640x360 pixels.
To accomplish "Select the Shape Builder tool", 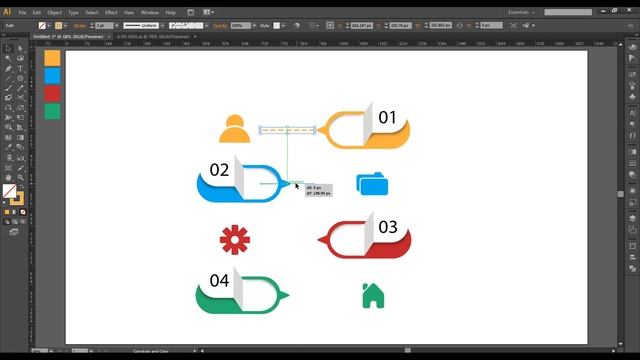I will click(8, 128).
